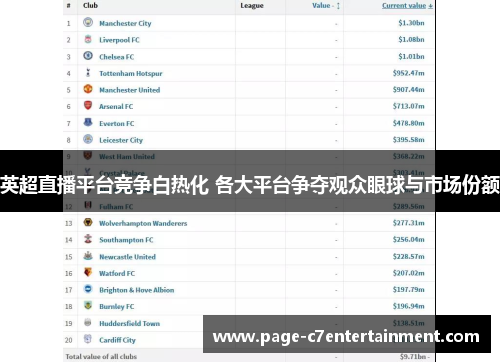Click the Leicester City club crest
This screenshot has height=362, width=500.
point(88,139)
